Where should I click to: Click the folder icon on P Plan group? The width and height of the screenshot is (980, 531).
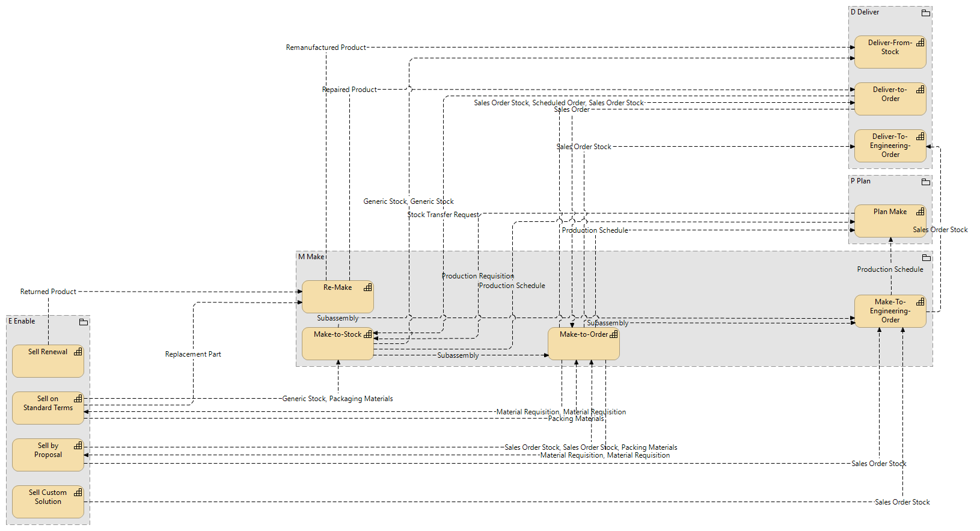[x=925, y=182]
